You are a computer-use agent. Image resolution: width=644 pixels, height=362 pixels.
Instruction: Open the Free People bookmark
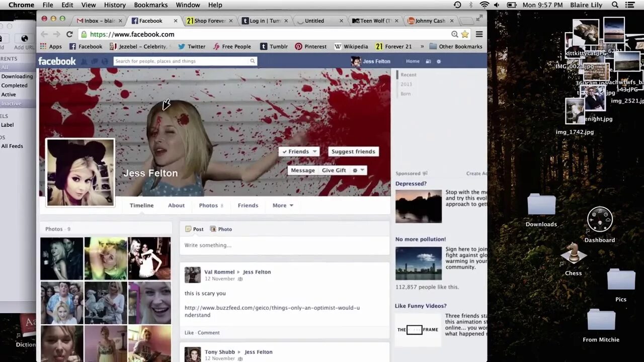(231, 46)
